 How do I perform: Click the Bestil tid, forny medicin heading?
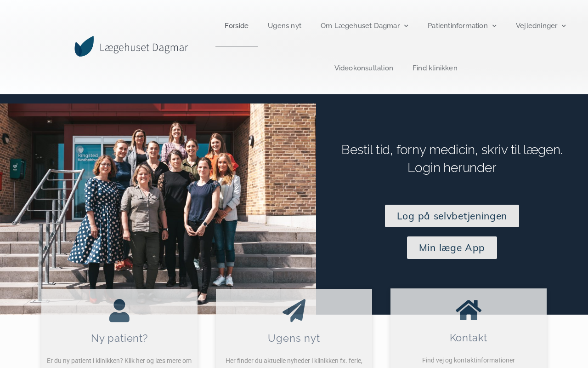(x=452, y=158)
